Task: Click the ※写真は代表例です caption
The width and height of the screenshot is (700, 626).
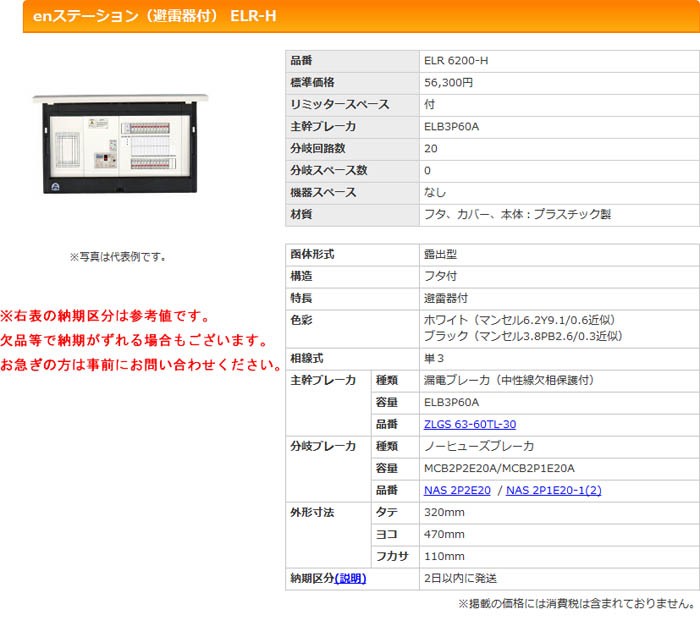Action: tap(118, 257)
